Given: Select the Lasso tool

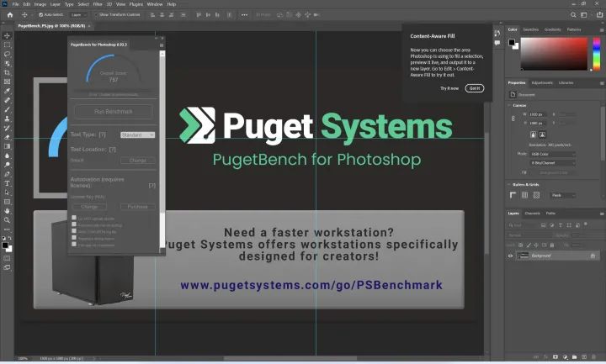Looking at the screenshot, I should coord(8,54).
